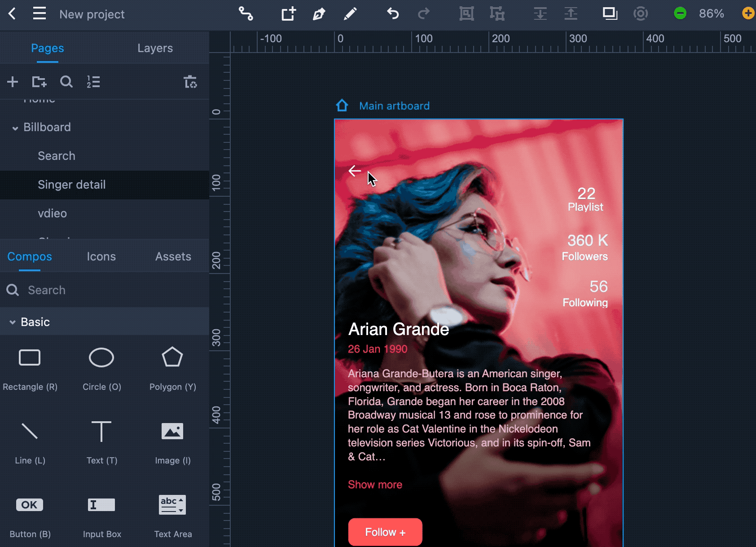The width and height of the screenshot is (756, 547).
Task: Click the Main artboard label
Action: click(x=394, y=106)
